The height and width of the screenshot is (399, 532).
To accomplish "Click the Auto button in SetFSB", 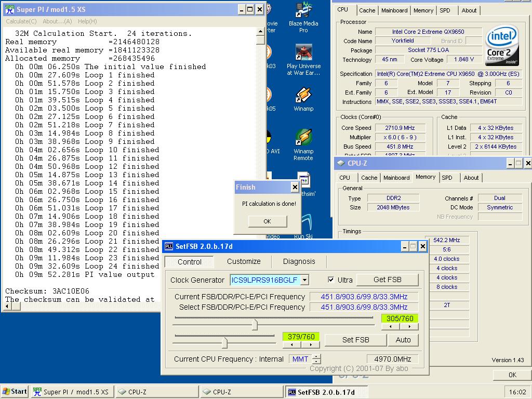I will tap(403, 340).
